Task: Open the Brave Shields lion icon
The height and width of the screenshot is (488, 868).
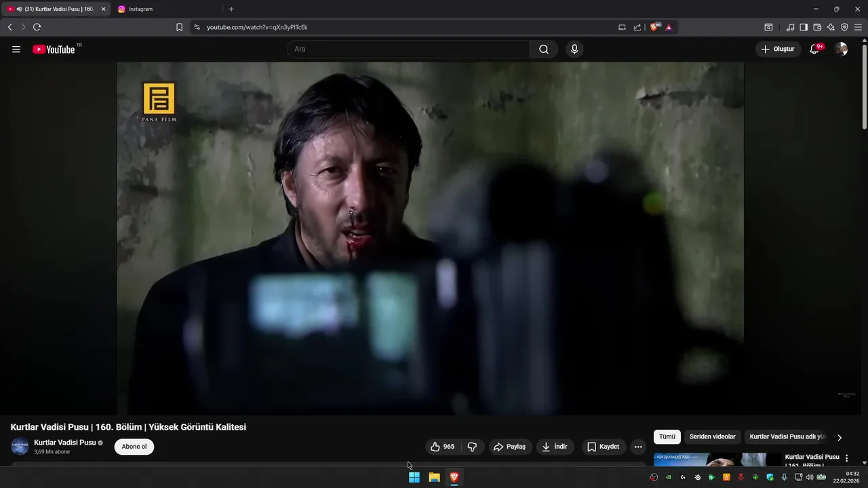Action: click(655, 27)
